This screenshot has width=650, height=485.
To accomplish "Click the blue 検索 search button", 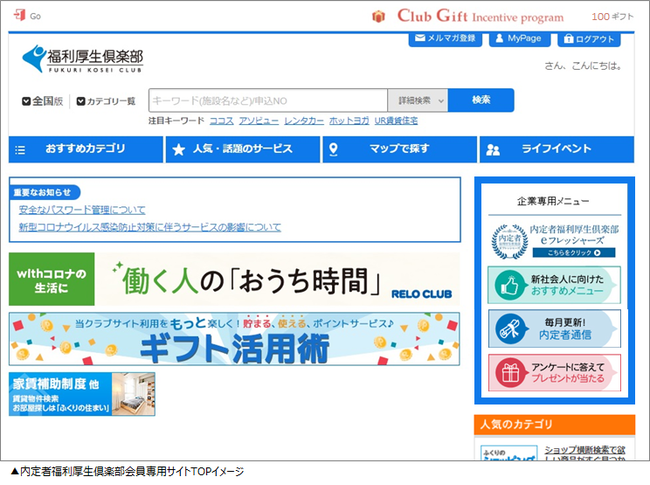I will pyautogui.click(x=481, y=100).
